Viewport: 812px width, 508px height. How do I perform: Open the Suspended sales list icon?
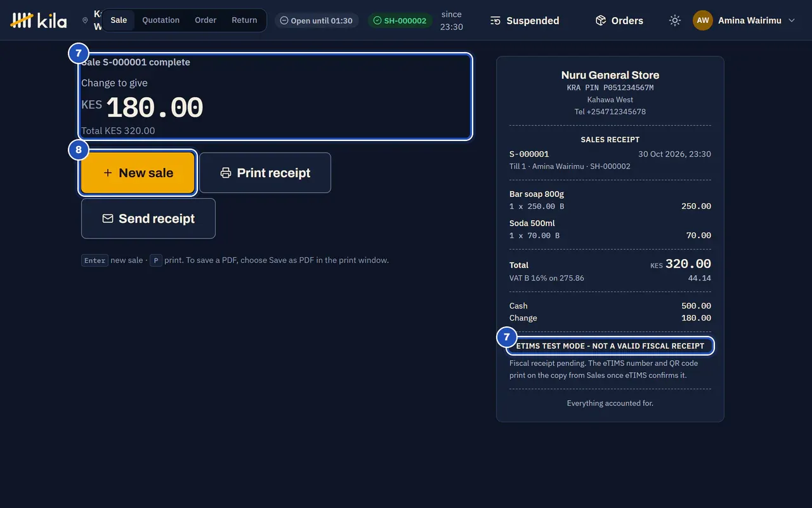pyautogui.click(x=495, y=20)
